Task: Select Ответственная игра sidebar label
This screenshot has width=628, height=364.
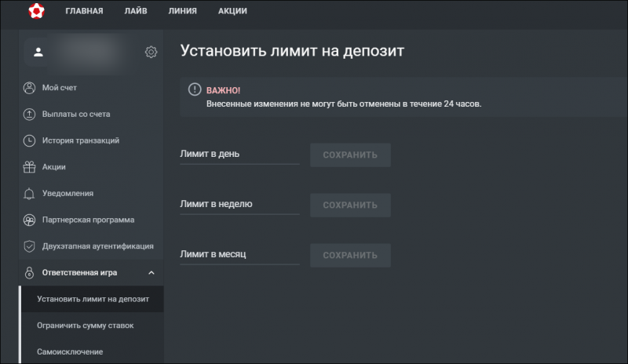Action: click(80, 273)
